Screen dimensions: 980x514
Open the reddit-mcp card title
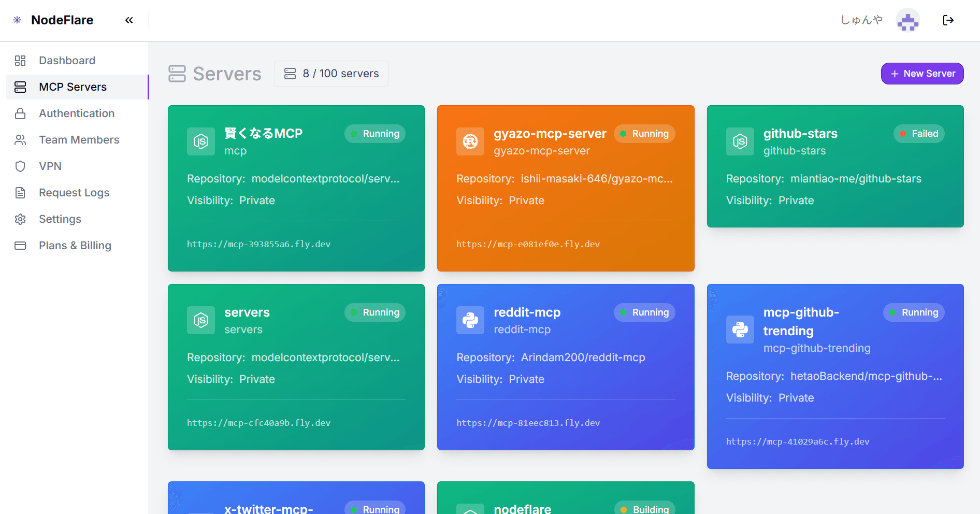coord(527,312)
